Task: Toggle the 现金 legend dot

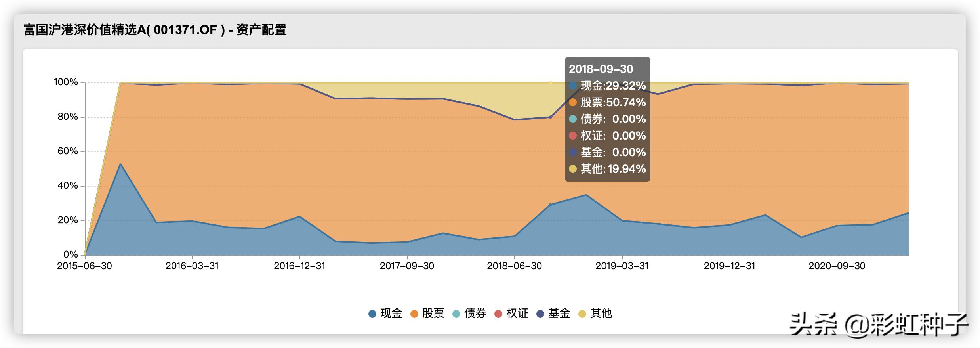Action: tap(372, 314)
